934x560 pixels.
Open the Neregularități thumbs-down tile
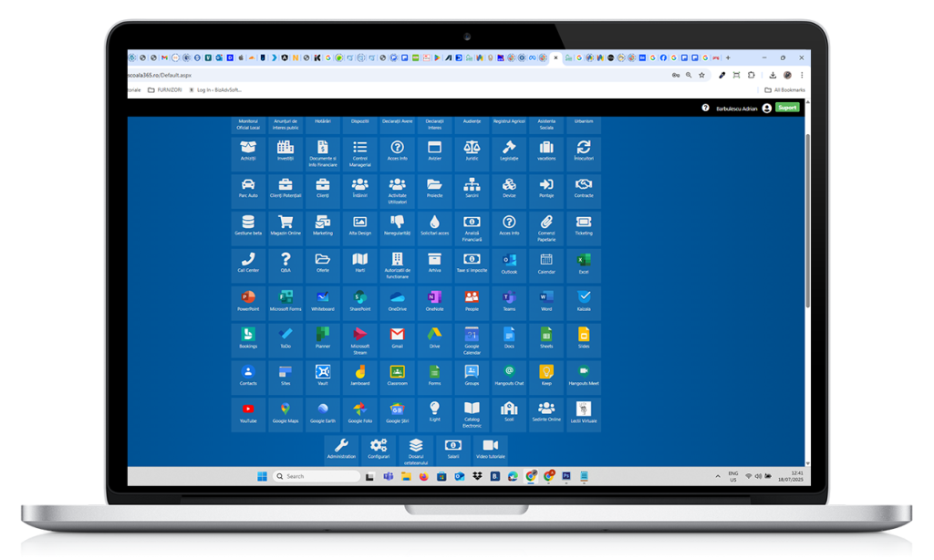398,228
